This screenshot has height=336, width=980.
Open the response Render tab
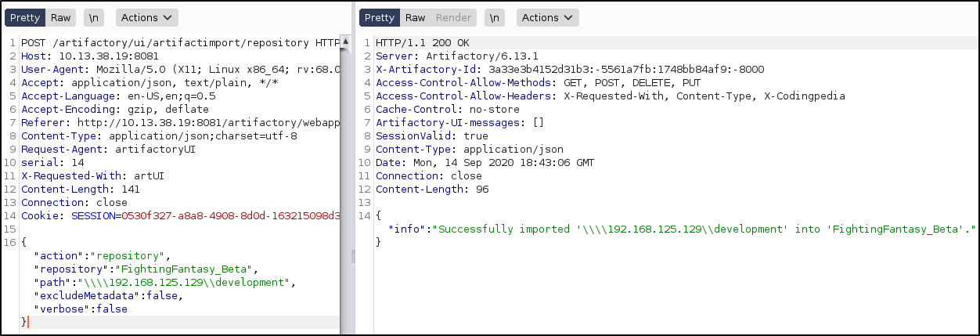(453, 17)
